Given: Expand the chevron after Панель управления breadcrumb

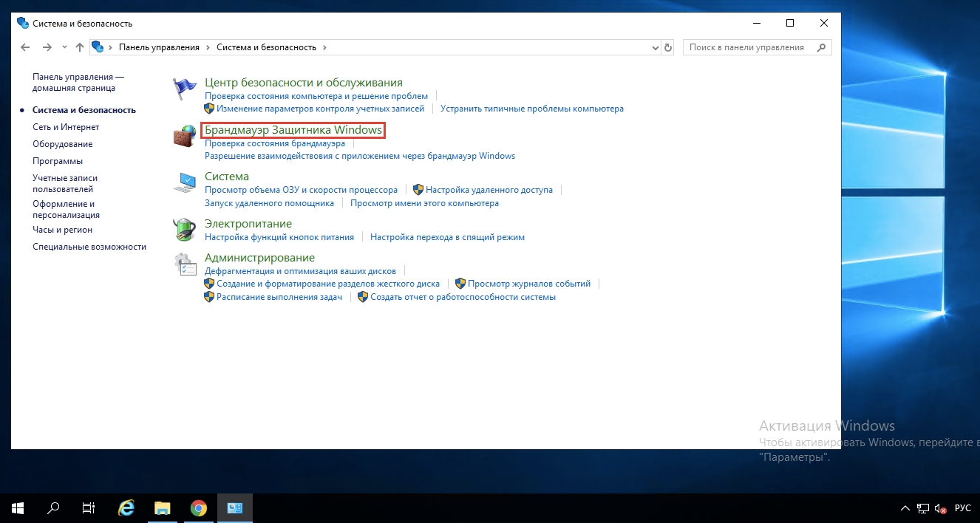Looking at the screenshot, I should point(208,47).
